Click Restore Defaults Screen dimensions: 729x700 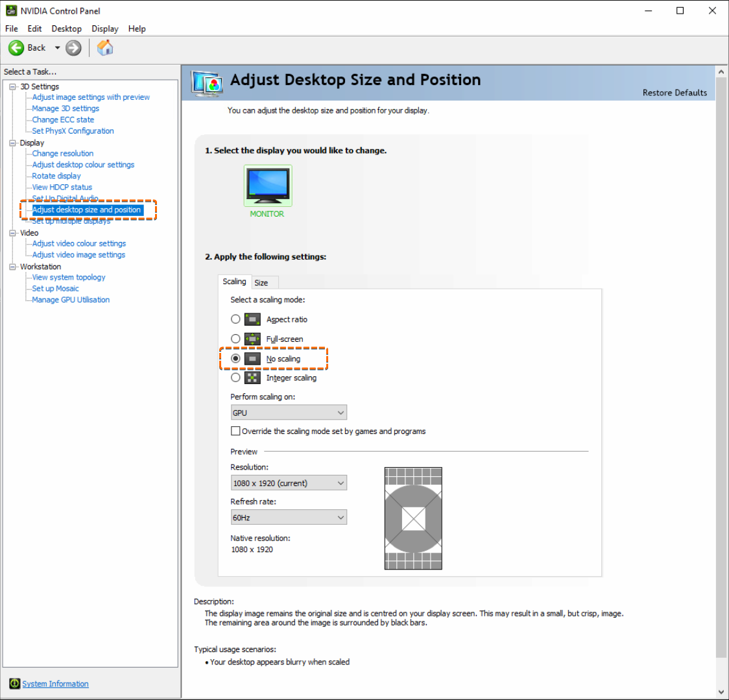click(675, 93)
